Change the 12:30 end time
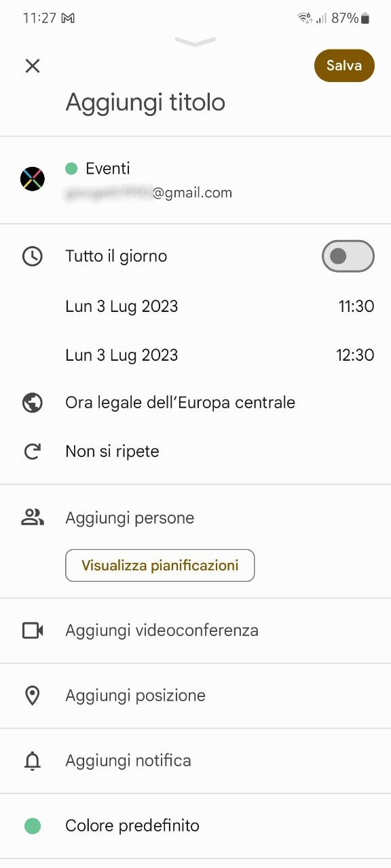 (356, 355)
